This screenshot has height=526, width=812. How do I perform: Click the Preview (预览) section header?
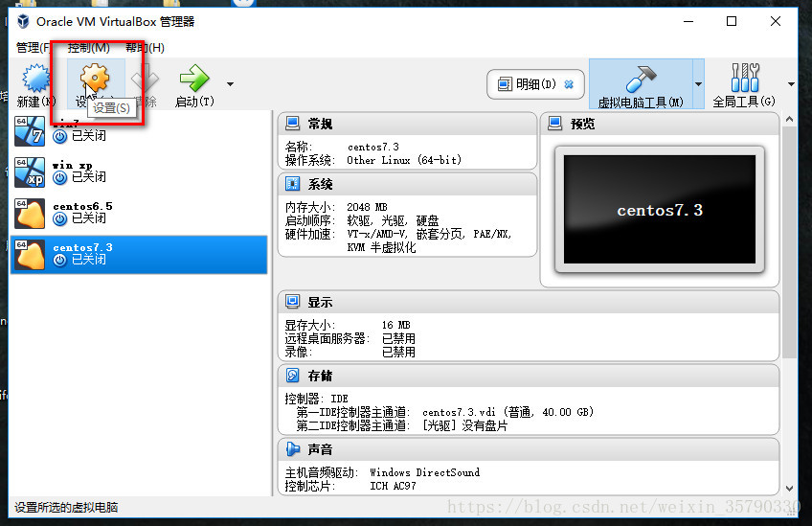(659, 124)
